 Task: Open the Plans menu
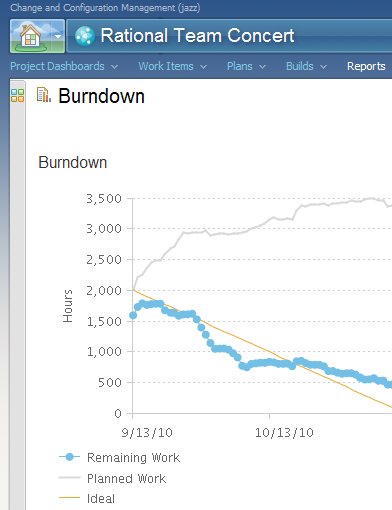tap(240, 66)
